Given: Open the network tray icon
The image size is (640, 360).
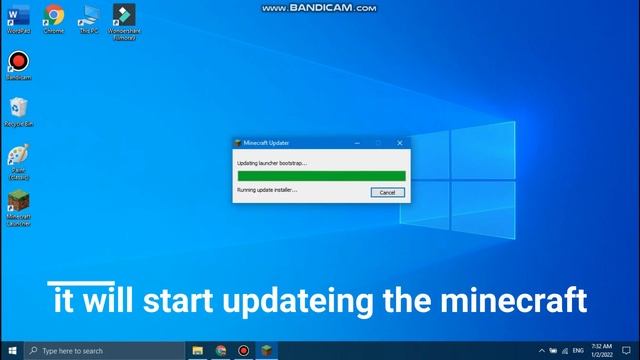Looking at the screenshot, I should tap(565, 351).
